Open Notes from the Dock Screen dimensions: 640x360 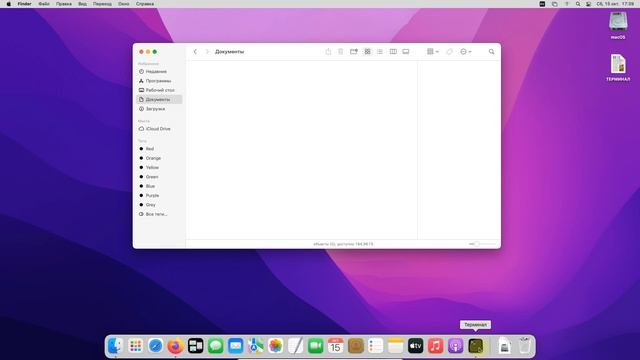396,346
